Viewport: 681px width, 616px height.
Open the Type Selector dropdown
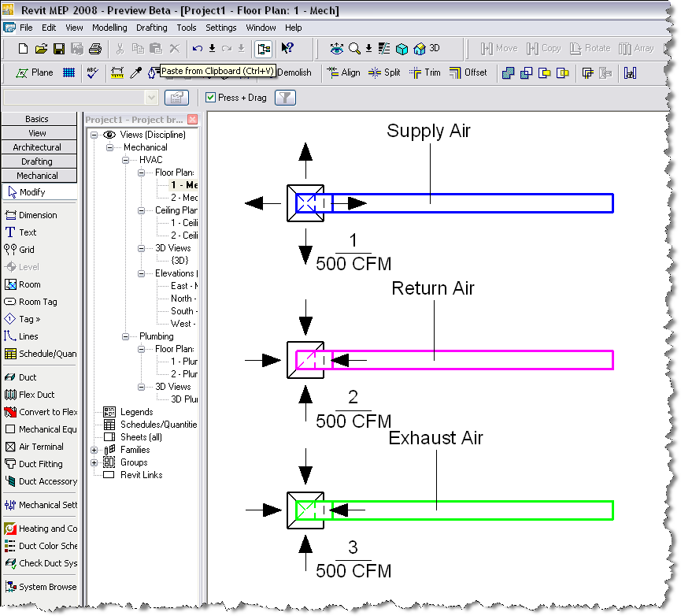(x=151, y=98)
